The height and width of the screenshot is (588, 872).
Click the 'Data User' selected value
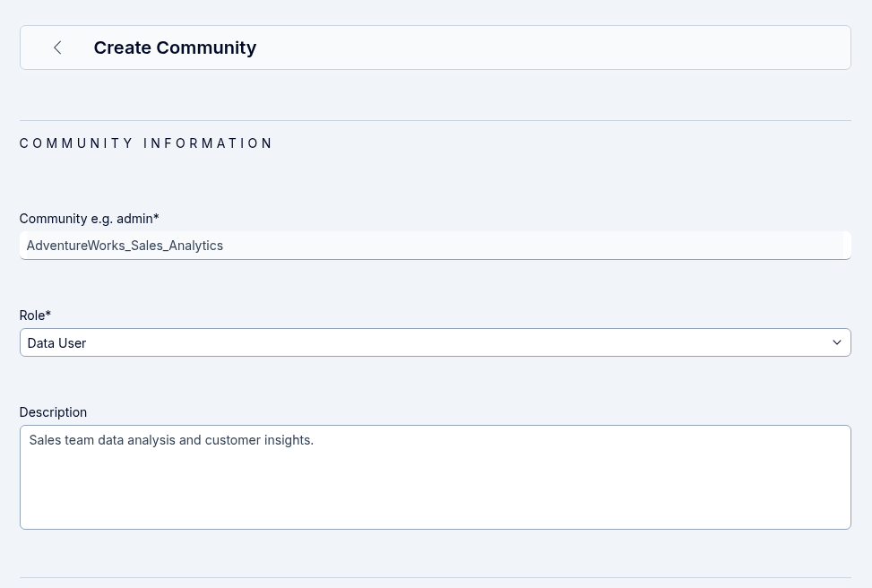coord(56,342)
